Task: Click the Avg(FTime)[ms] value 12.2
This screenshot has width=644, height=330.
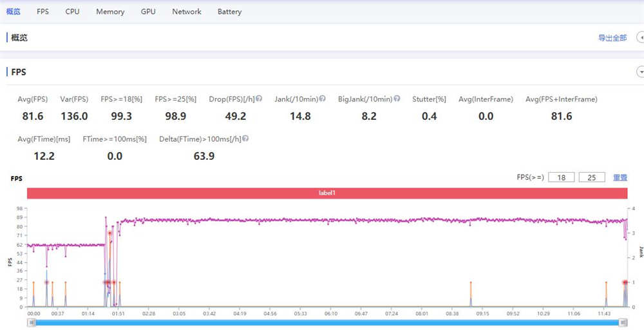Action: pos(44,156)
